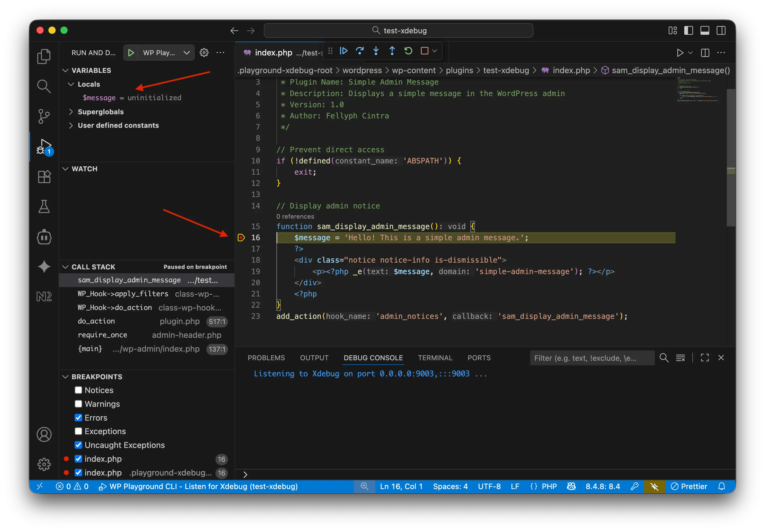Open the Testing flask view
The width and height of the screenshot is (765, 532).
(44, 207)
